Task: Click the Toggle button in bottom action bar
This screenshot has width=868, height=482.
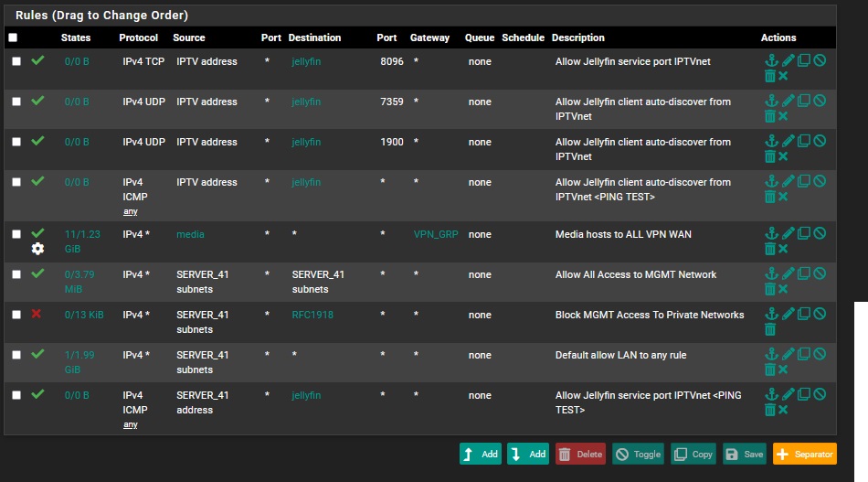Action: [x=637, y=454]
